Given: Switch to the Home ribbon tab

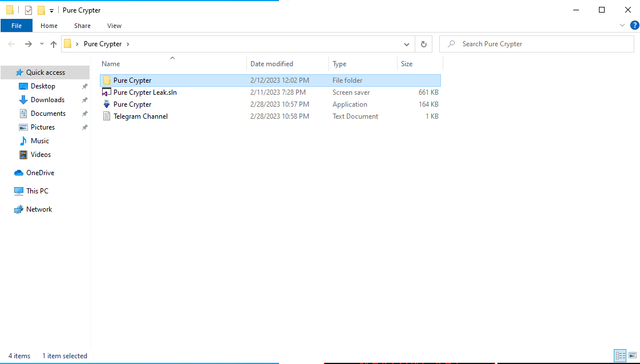Looking at the screenshot, I should (x=49, y=26).
